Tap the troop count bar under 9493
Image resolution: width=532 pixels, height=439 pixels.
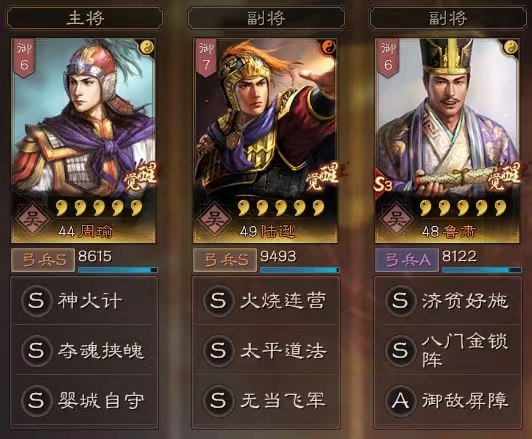[x=300, y=270]
